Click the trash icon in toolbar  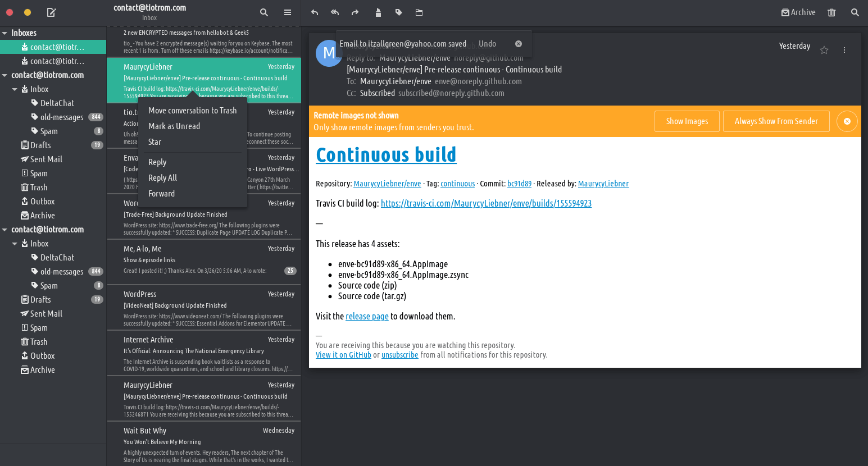(x=831, y=12)
